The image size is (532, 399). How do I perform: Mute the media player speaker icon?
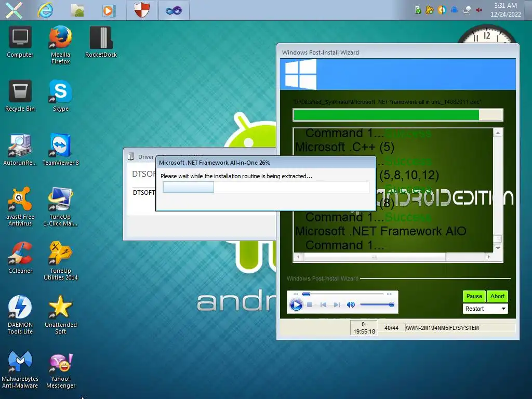click(351, 304)
